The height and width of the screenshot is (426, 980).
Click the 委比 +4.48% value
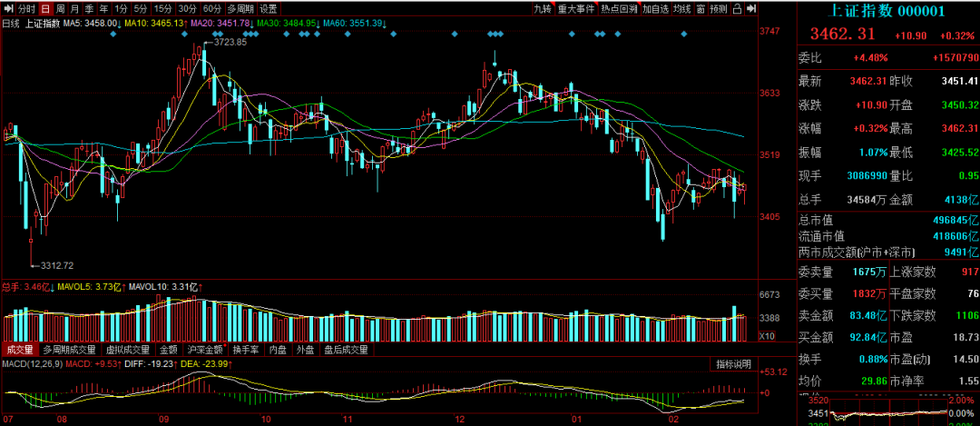tap(870, 58)
